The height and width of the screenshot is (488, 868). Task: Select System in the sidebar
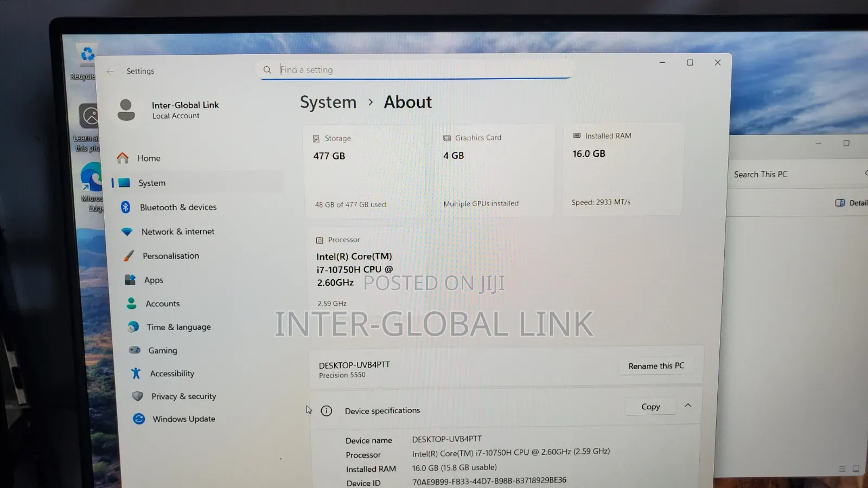[152, 183]
